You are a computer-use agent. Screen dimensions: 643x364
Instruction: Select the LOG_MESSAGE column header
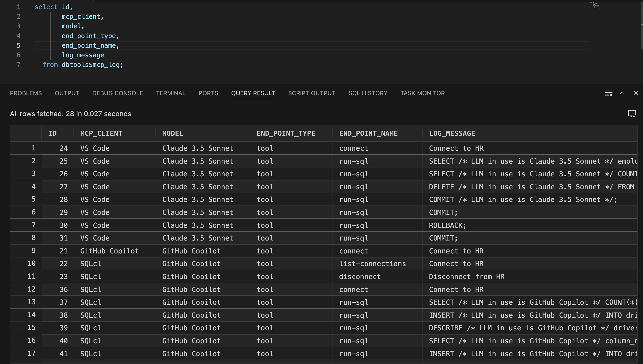coord(452,133)
